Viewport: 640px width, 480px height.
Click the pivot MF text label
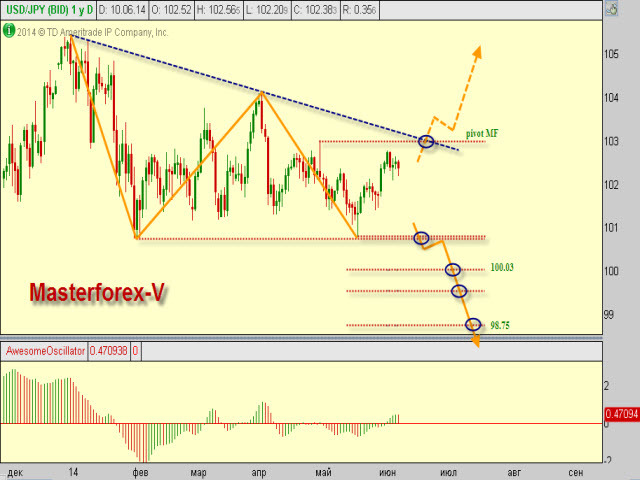(x=482, y=133)
